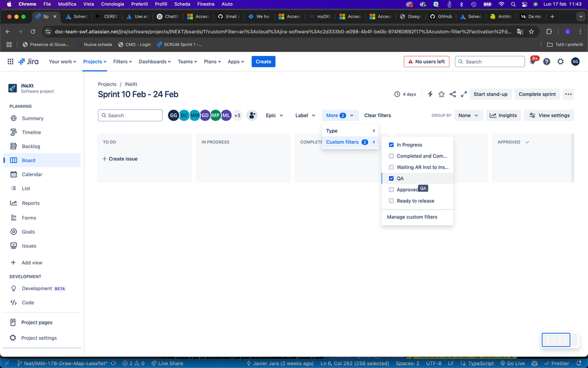Click the Complete sprint button
588x368 pixels.
coord(537,94)
